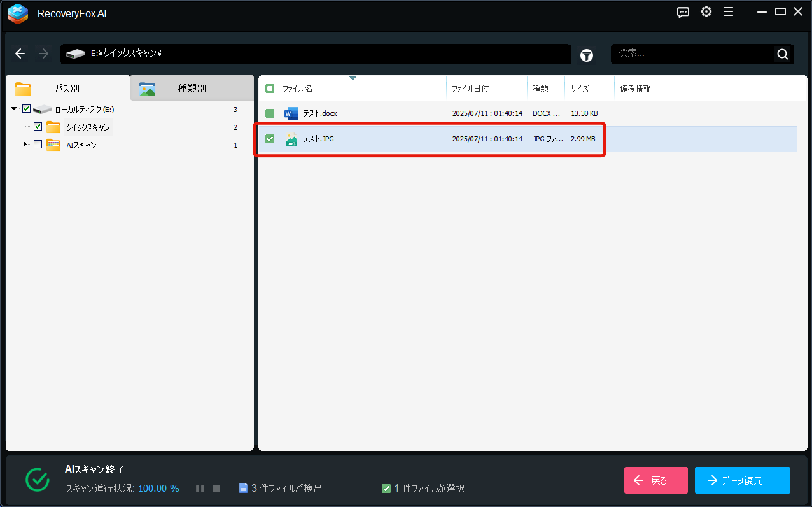This screenshot has height=507, width=812.
Task: Click the Word icon of テスト.docx
Action: pyautogui.click(x=291, y=113)
